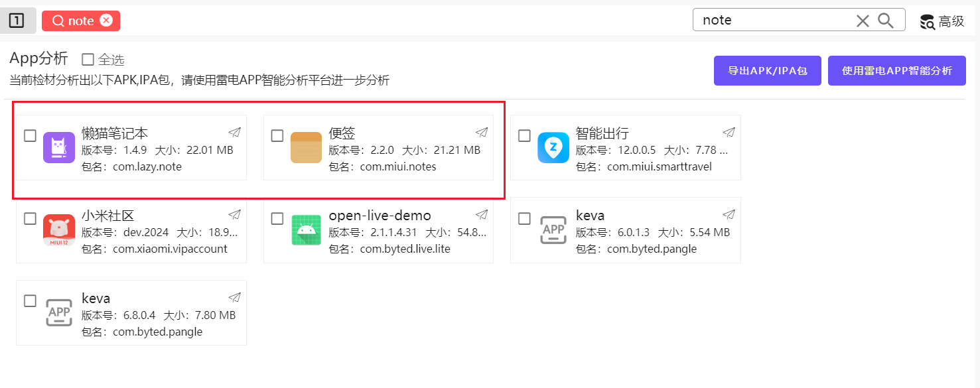Click the 导出APK/IPA包 button
This screenshot has width=980, height=388.
coord(768,71)
